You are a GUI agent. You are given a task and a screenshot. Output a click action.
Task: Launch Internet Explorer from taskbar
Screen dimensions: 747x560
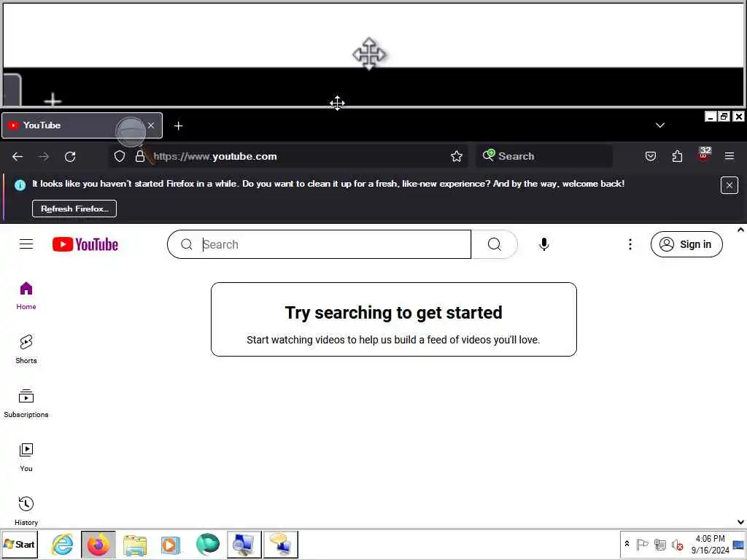[63, 545]
